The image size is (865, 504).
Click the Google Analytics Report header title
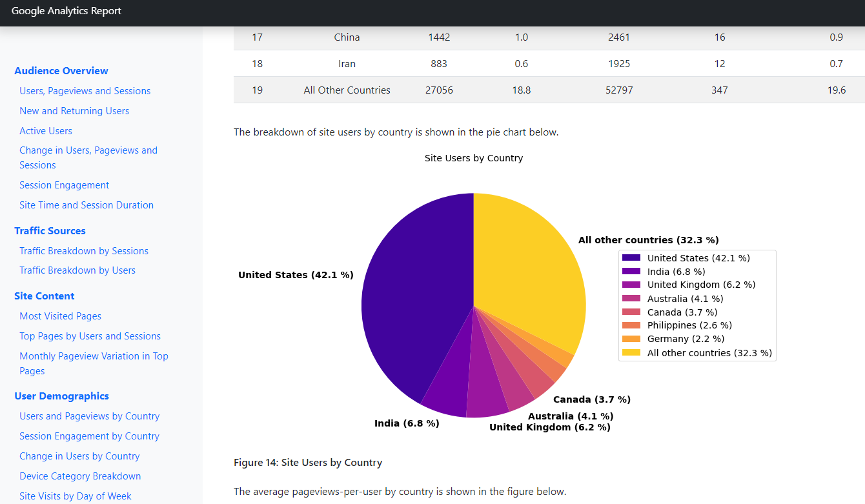tap(66, 11)
